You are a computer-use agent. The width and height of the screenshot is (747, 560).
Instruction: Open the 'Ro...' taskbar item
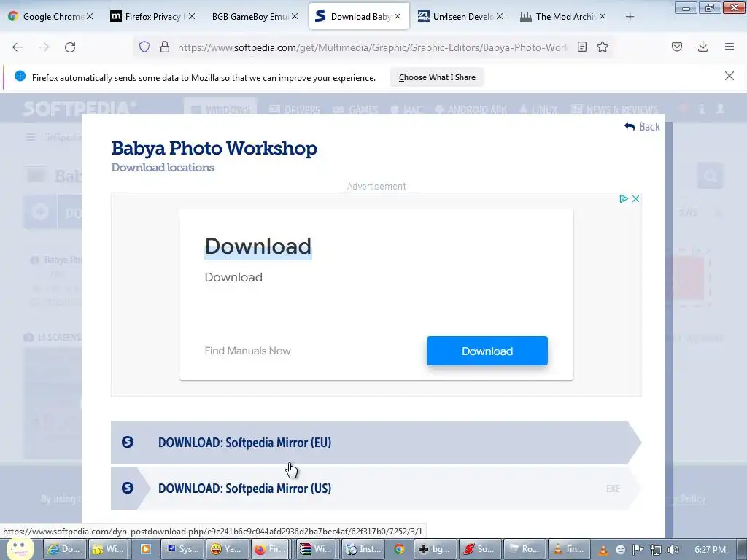coord(525,549)
